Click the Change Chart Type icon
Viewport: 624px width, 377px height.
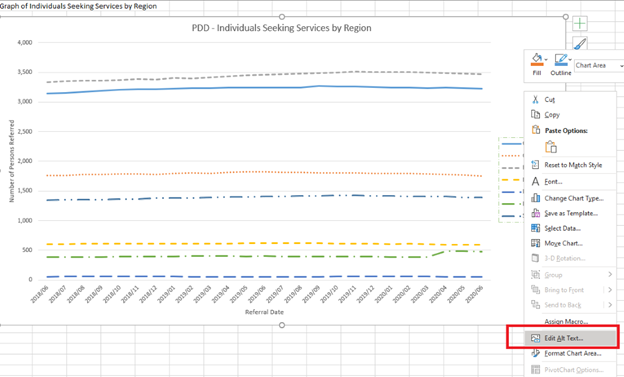click(x=536, y=198)
